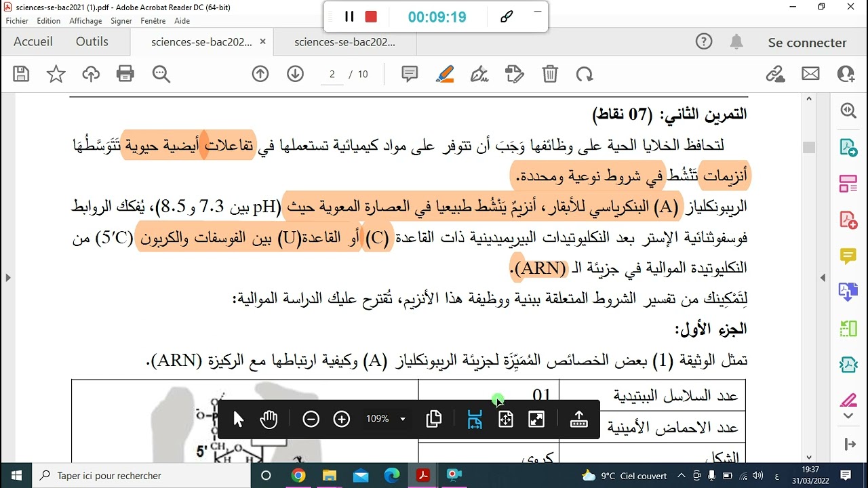868x488 pixels.
Task: Click Se connecter sign-in button
Action: click(x=807, y=42)
